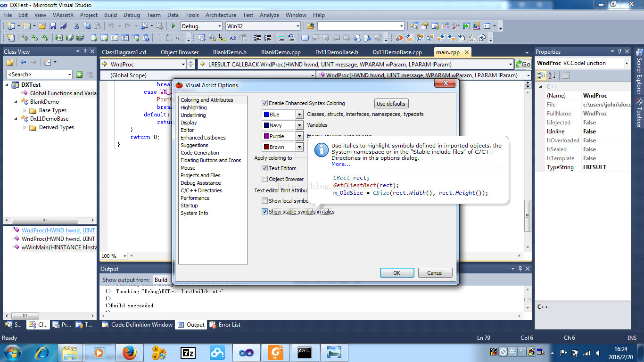Viewport: 644px width, 362px height.
Task: Click the Cut toolbar icon
Action: point(76,26)
